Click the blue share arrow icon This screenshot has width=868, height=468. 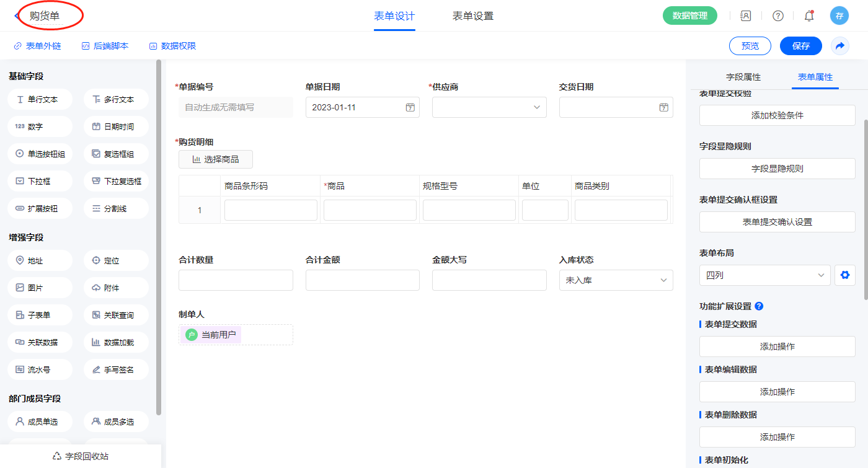[x=840, y=46]
